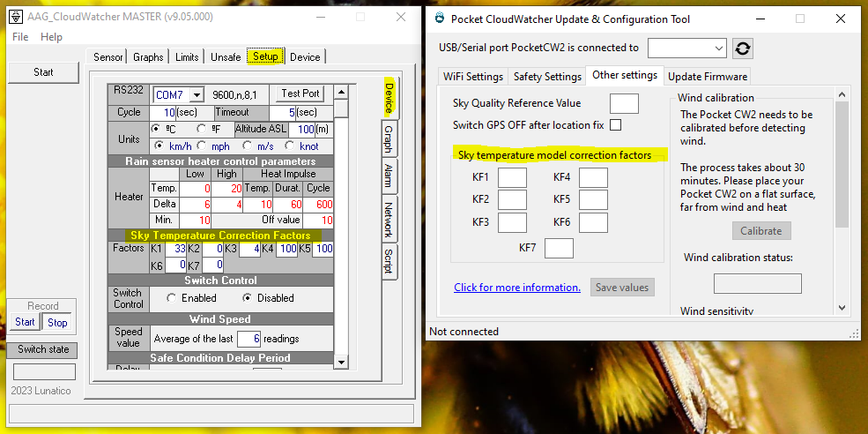The height and width of the screenshot is (434, 868).
Task: Switch to the Safety Settings tab
Action: click(x=547, y=77)
